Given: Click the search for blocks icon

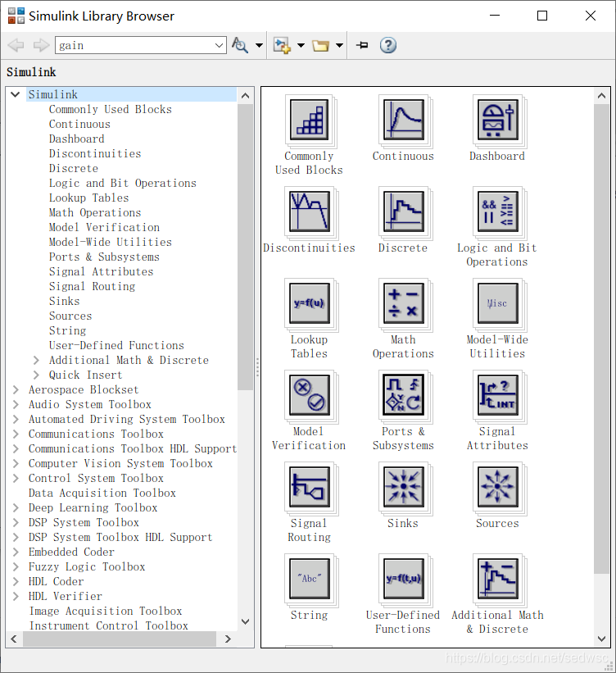Looking at the screenshot, I should 240,45.
